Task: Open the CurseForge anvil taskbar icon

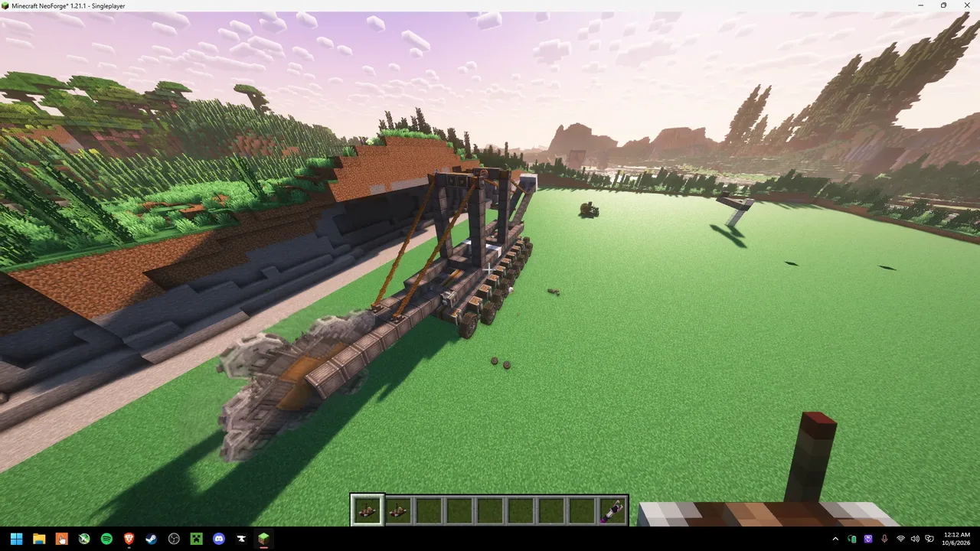Action: click(x=241, y=539)
